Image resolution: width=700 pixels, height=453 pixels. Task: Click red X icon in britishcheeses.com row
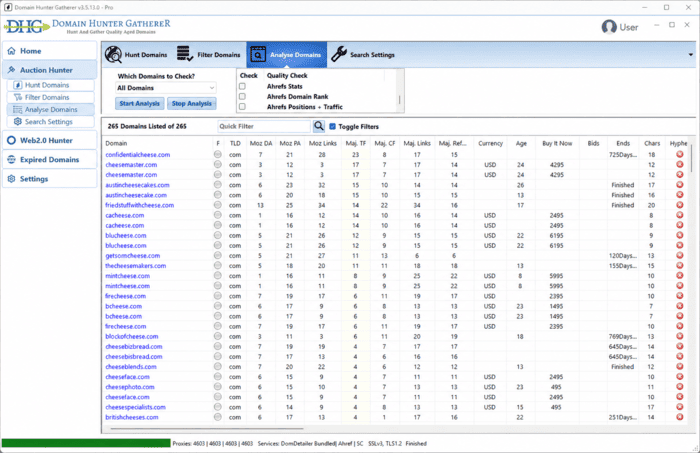(x=679, y=417)
